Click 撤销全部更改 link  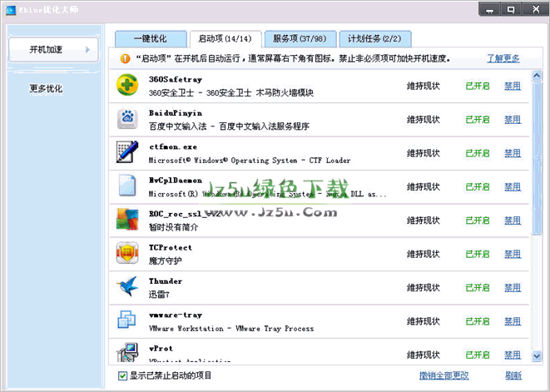(x=444, y=376)
